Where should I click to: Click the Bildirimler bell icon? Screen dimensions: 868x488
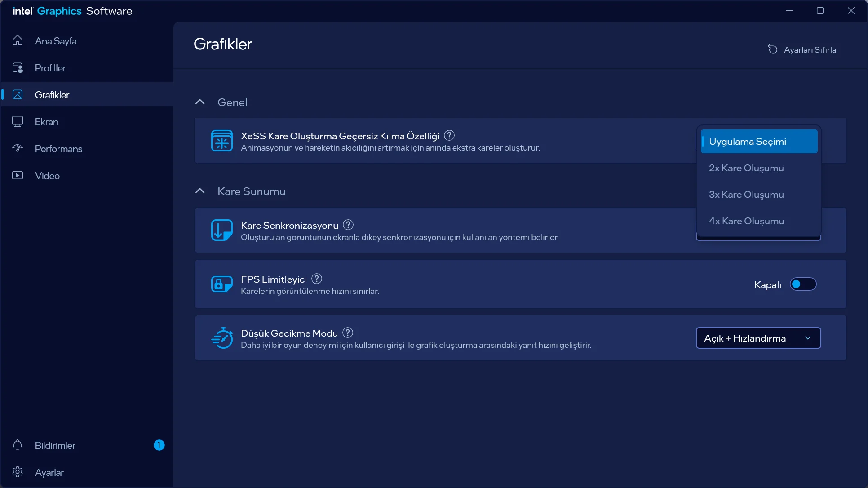tap(18, 445)
